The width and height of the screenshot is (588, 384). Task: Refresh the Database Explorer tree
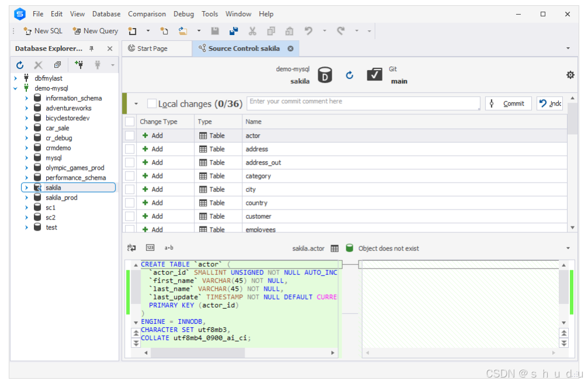point(20,65)
